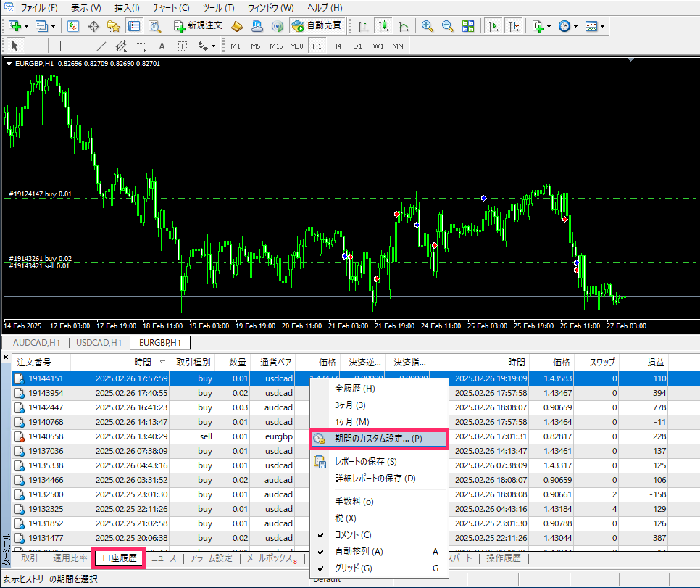
Task: Switch to the 口座履歴 terminal tab
Action: [x=120, y=558]
